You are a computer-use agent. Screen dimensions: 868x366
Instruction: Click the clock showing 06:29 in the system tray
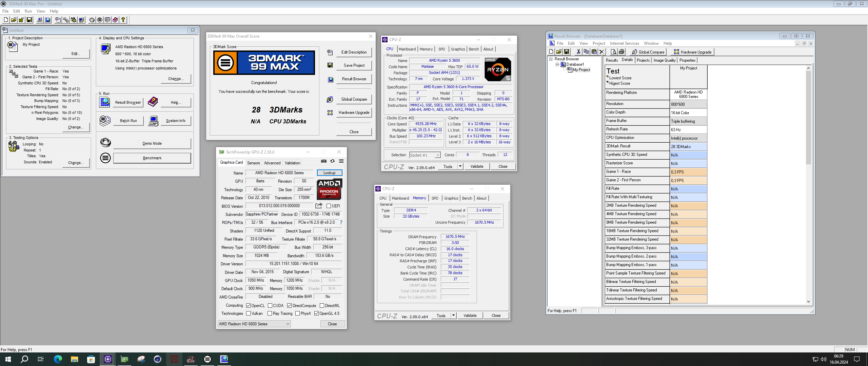839,356
